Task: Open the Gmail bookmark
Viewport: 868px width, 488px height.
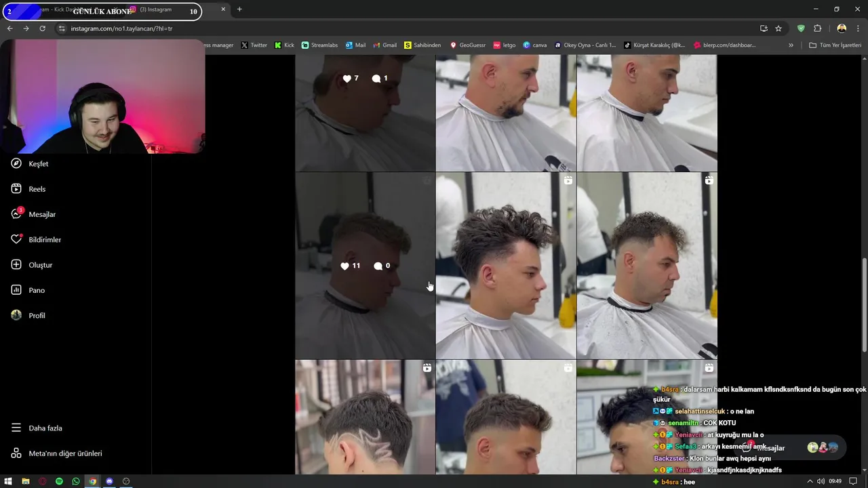Action: [385, 45]
